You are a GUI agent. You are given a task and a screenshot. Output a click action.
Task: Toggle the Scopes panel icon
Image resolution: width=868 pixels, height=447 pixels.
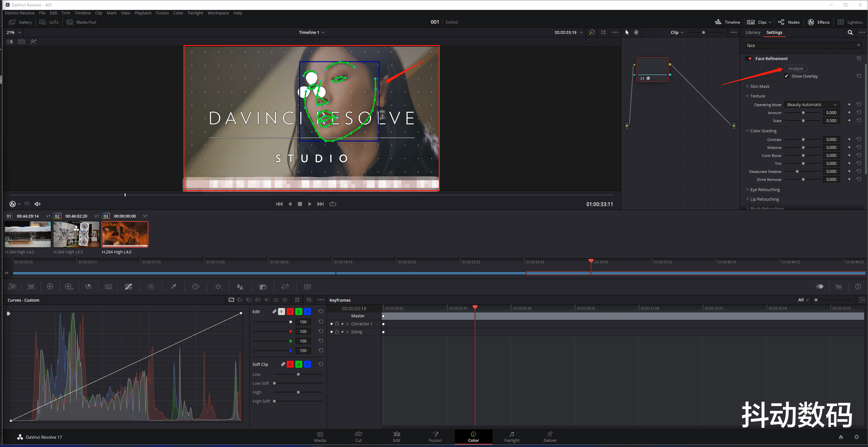[839, 287]
